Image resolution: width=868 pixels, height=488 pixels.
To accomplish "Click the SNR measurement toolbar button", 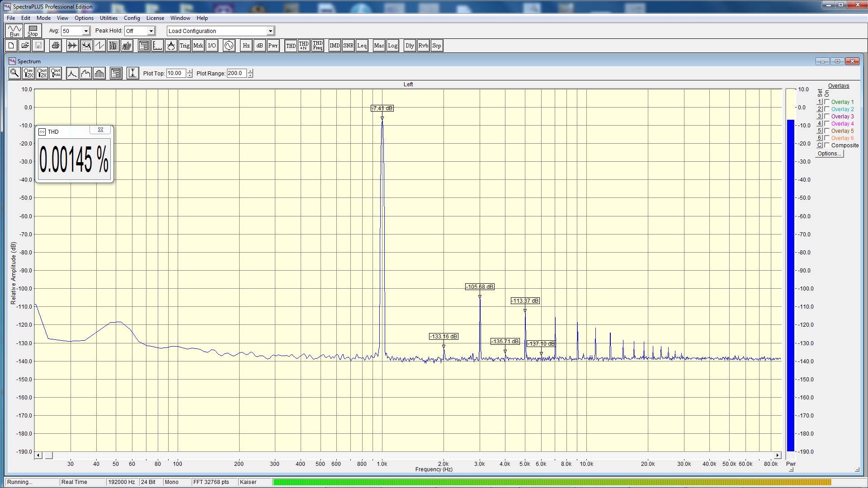I will pyautogui.click(x=348, y=46).
